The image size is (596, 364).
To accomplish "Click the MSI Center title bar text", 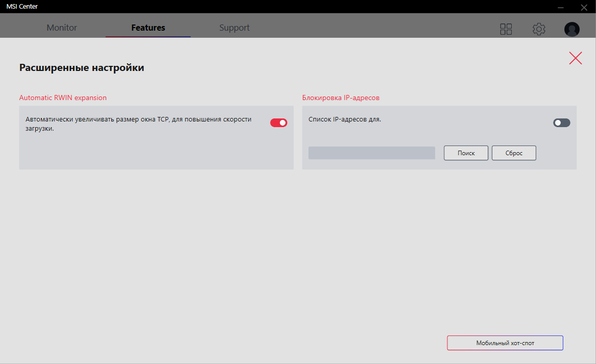I will tap(22, 7).
